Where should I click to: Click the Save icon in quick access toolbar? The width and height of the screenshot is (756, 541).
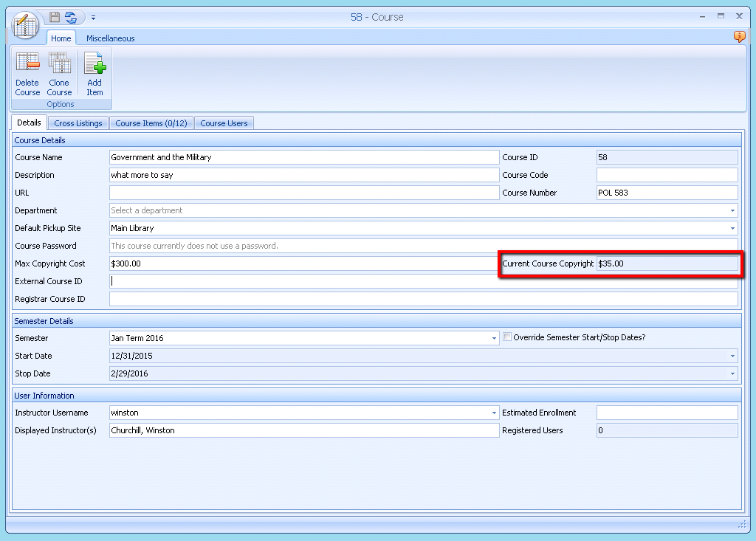(x=55, y=17)
